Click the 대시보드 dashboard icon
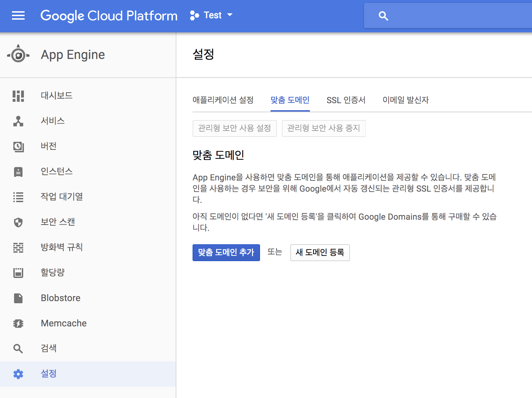The width and height of the screenshot is (532, 398). tap(18, 96)
